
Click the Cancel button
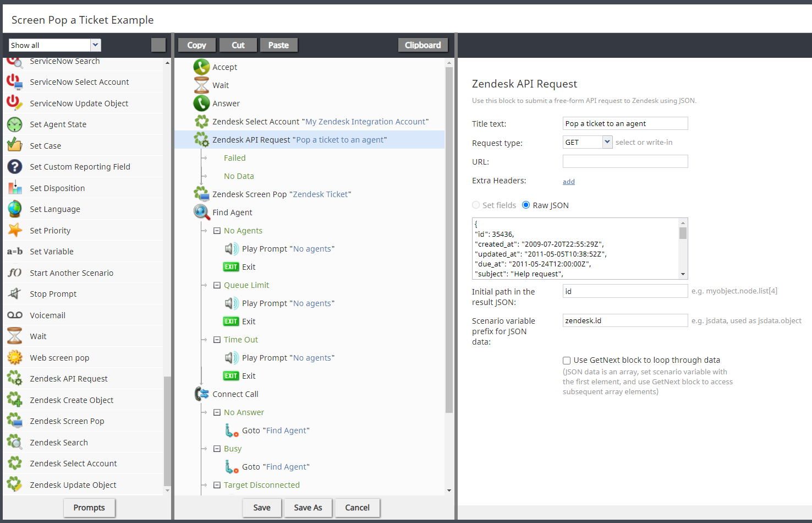pos(358,508)
